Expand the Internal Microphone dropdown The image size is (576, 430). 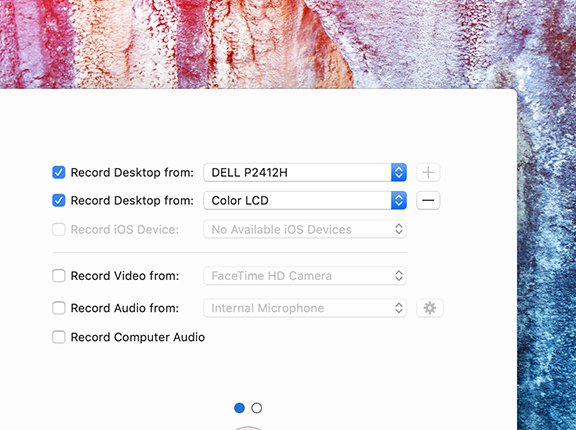pyautogui.click(x=305, y=308)
